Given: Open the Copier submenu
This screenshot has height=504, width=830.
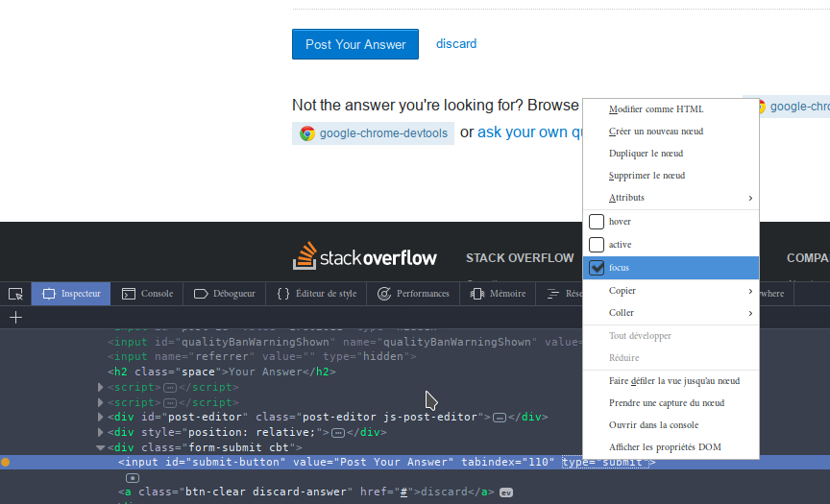Looking at the screenshot, I should click(x=671, y=291).
